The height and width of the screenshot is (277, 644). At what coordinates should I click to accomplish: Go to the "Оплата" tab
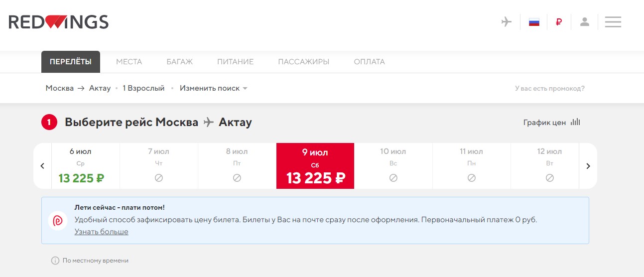[x=369, y=62]
